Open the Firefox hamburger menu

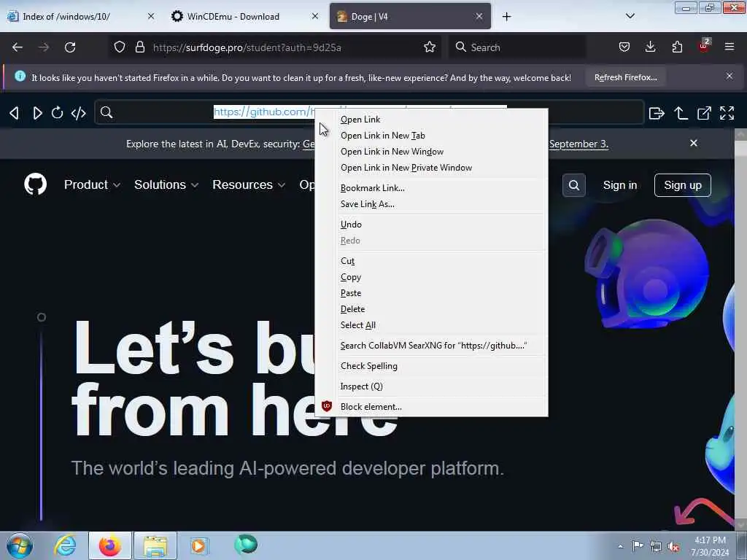click(x=729, y=47)
